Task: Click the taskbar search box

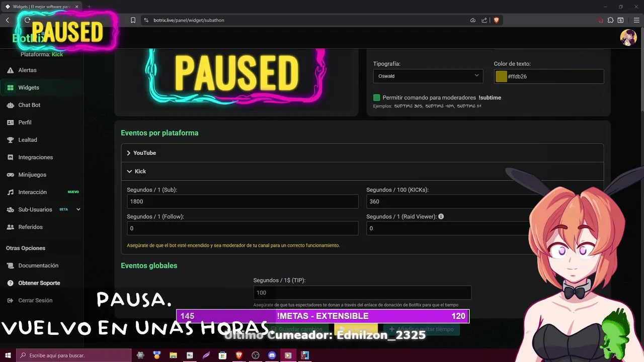Action: point(73,355)
